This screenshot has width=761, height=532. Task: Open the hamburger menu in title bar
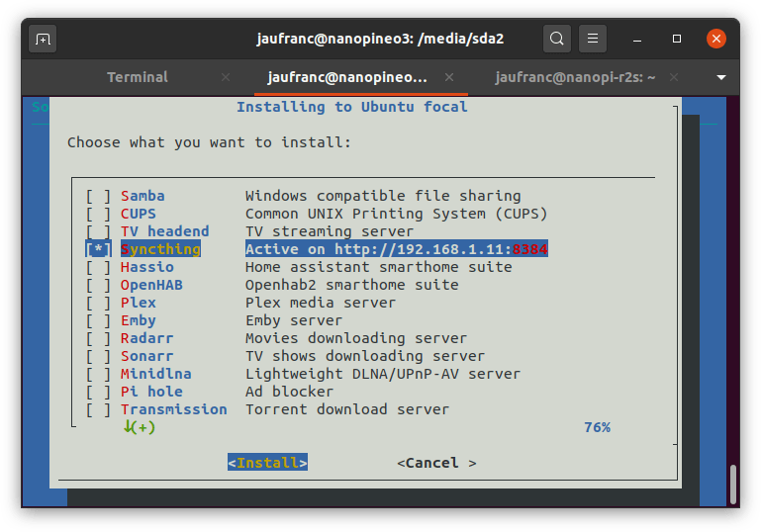(593, 39)
